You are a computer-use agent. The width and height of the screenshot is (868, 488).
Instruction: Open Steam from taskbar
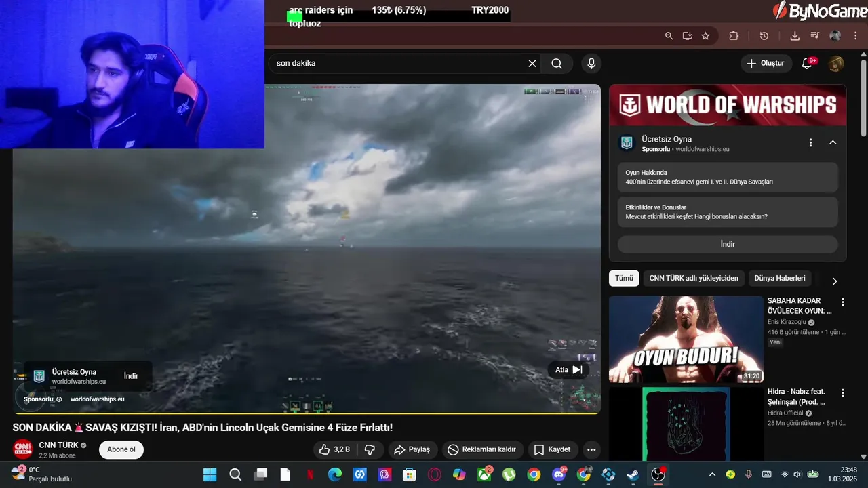coord(633,474)
